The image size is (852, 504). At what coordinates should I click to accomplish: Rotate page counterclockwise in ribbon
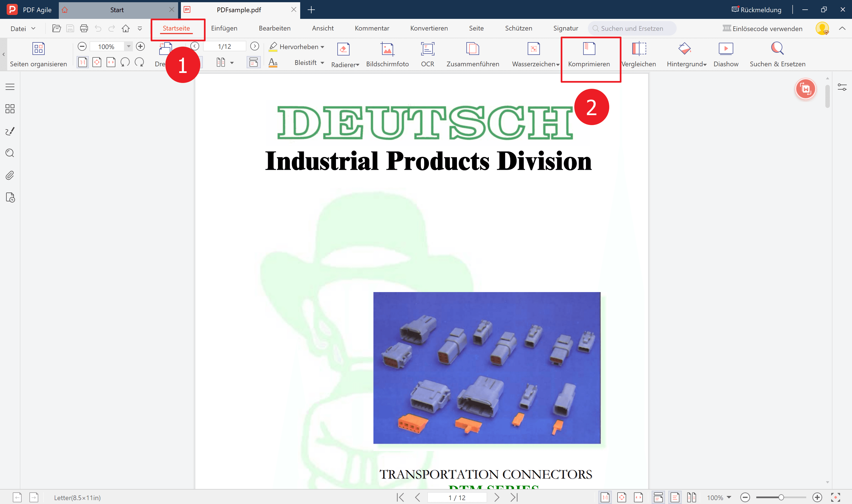[125, 62]
